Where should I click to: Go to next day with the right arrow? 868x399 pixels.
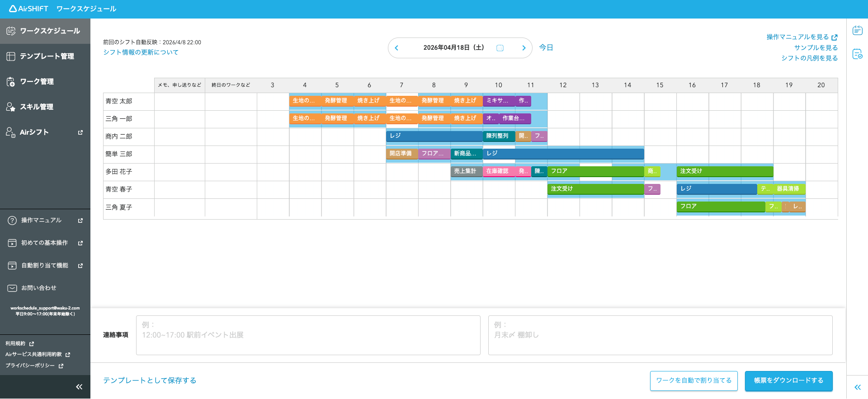pyautogui.click(x=524, y=48)
